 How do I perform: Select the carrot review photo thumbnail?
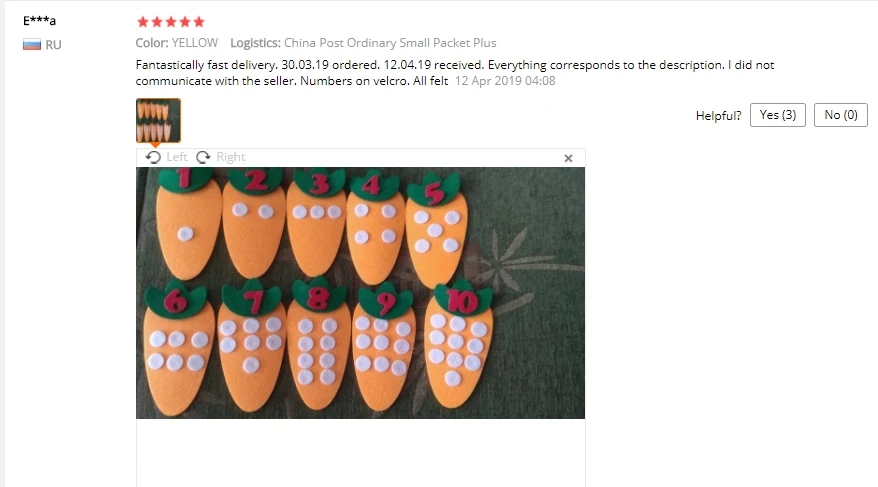[158, 120]
